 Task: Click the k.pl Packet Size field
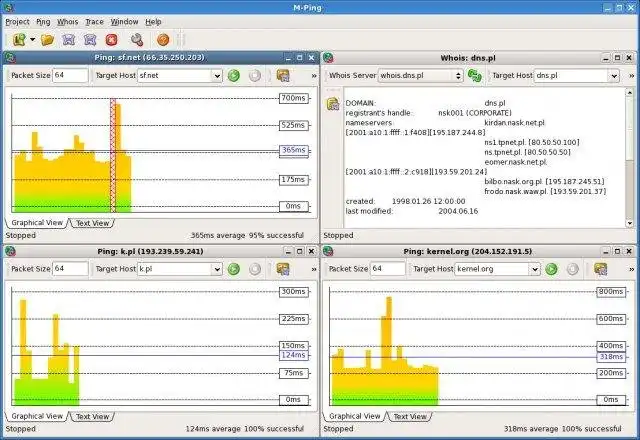point(70,269)
